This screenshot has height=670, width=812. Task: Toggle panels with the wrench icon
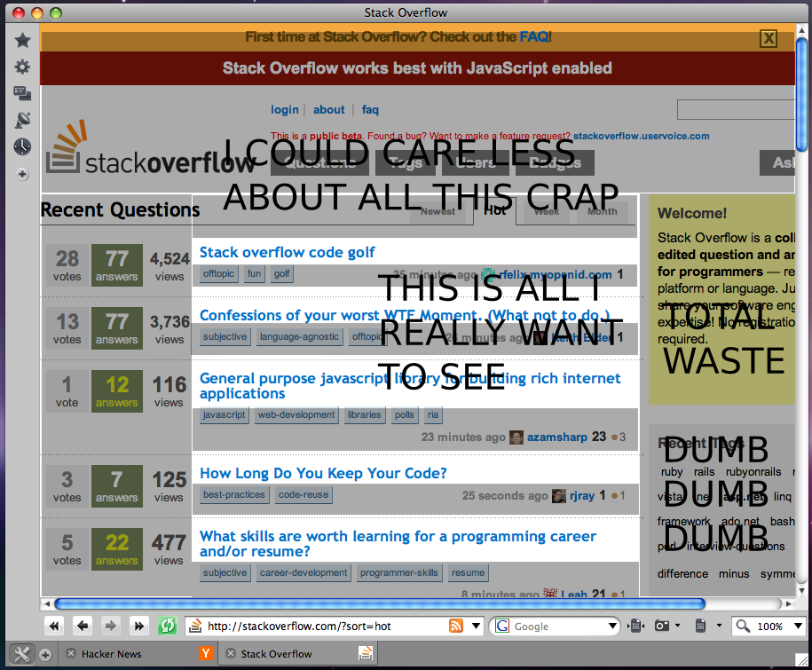pos(22,654)
